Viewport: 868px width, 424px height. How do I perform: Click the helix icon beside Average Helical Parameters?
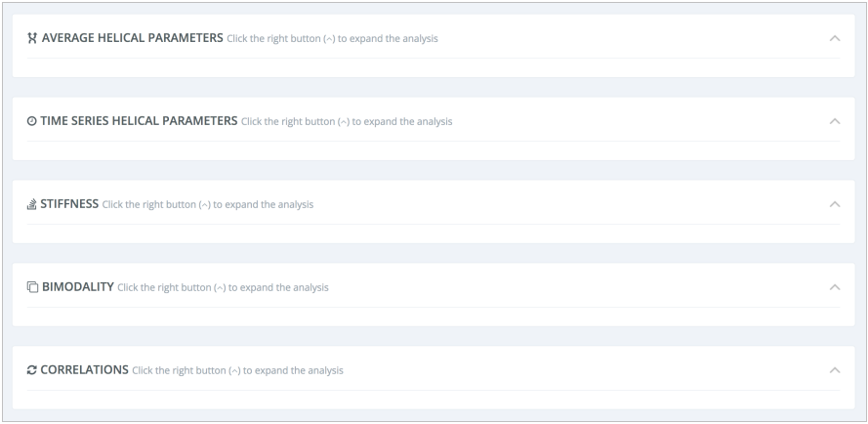point(32,38)
